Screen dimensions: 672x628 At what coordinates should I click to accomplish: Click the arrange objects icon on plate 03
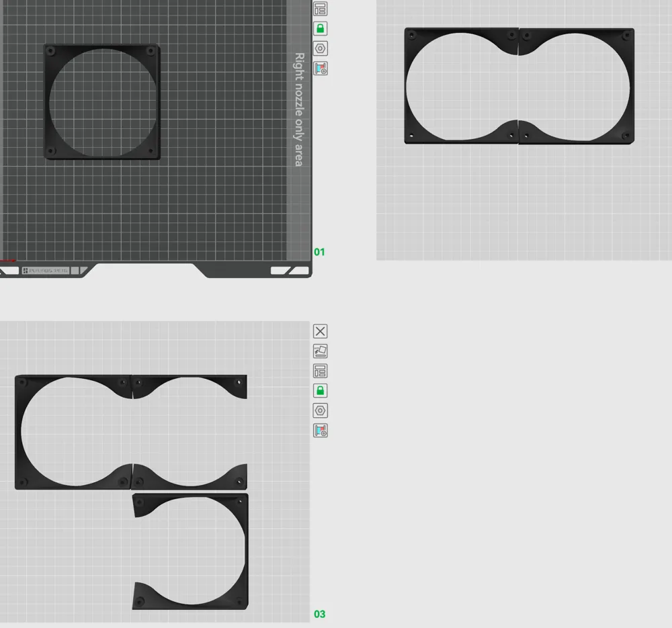[321, 371]
